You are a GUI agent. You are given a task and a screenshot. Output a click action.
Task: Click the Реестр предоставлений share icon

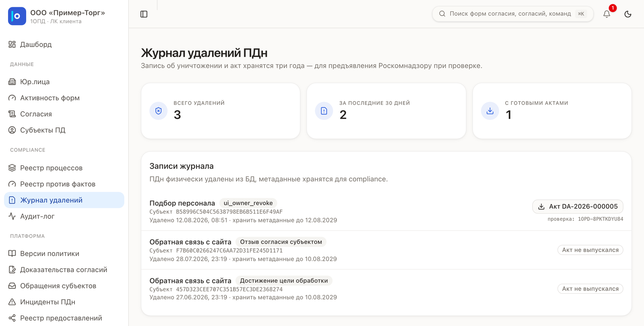12,318
